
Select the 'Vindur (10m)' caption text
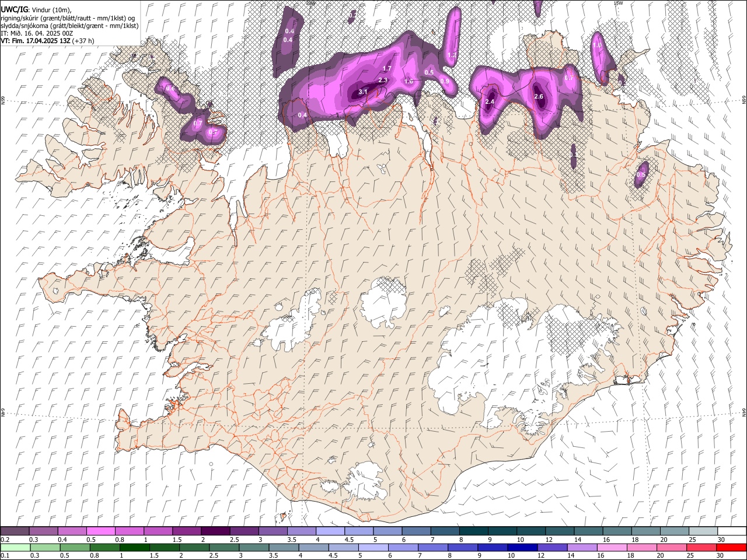52,9
